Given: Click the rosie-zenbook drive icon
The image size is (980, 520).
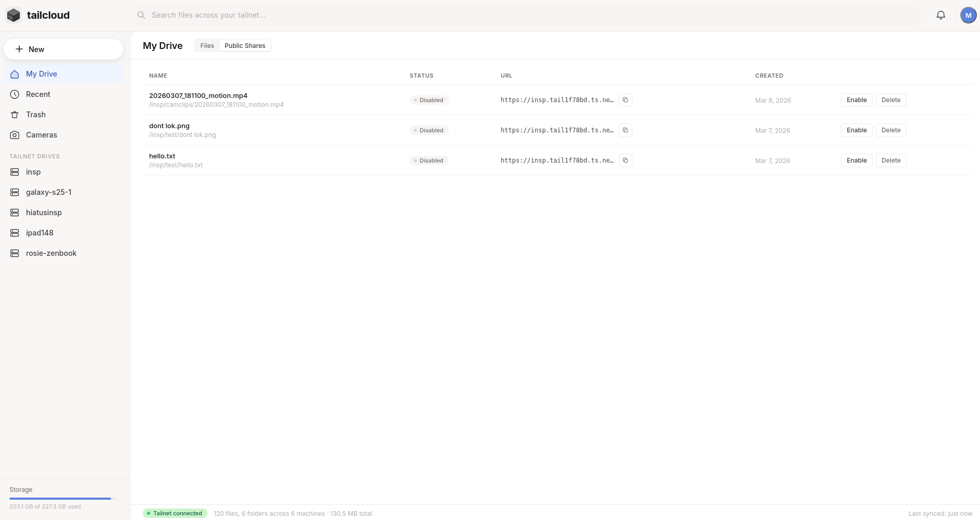Looking at the screenshot, I should pos(15,253).
